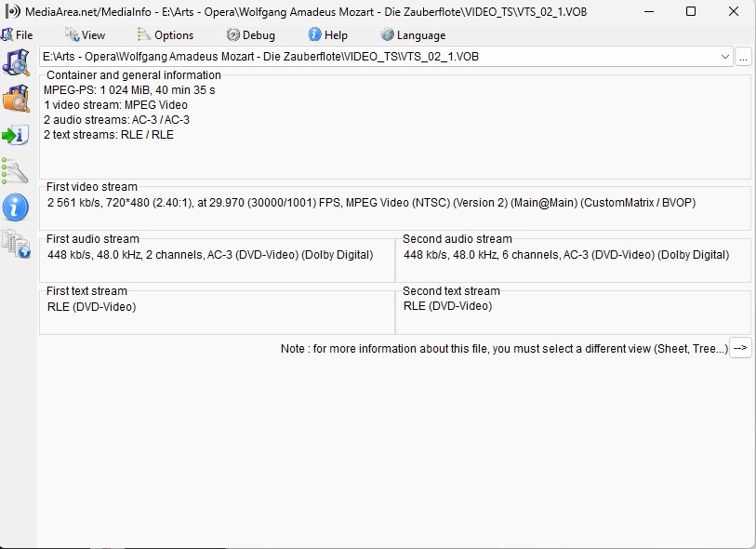Open Preferences via the wrench sidebar icon
Image resolution: width=756 pixels, height=549 pixels.
pyautogui.click(x=15, y=171)
